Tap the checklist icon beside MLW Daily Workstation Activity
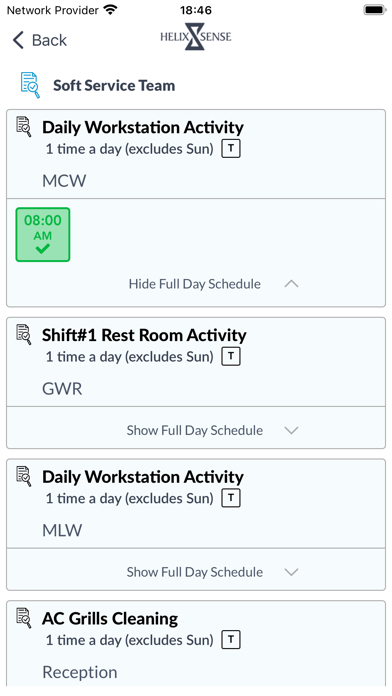 24,476
